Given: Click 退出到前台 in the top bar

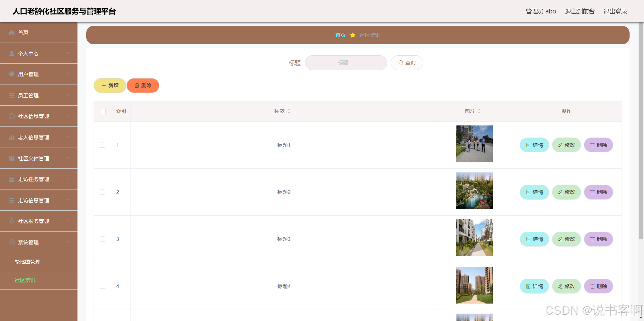Looking at the screenshot, I should [580, 11].
